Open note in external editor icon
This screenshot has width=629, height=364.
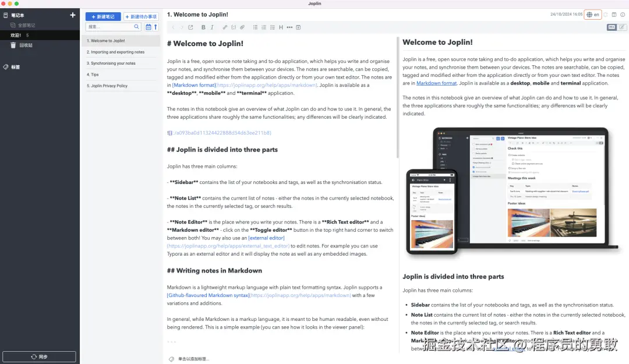coord(190,27)
